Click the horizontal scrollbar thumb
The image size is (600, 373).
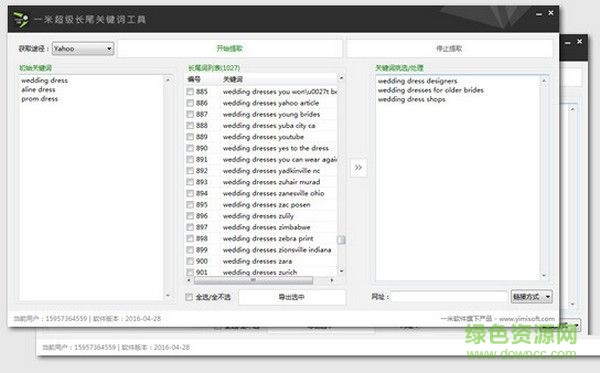coord(253,280)
